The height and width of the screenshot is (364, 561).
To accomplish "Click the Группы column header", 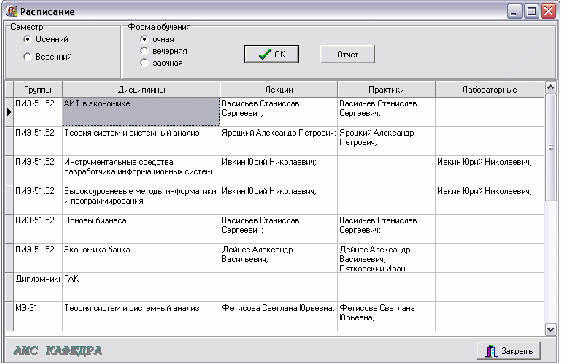I will point(38,89).
